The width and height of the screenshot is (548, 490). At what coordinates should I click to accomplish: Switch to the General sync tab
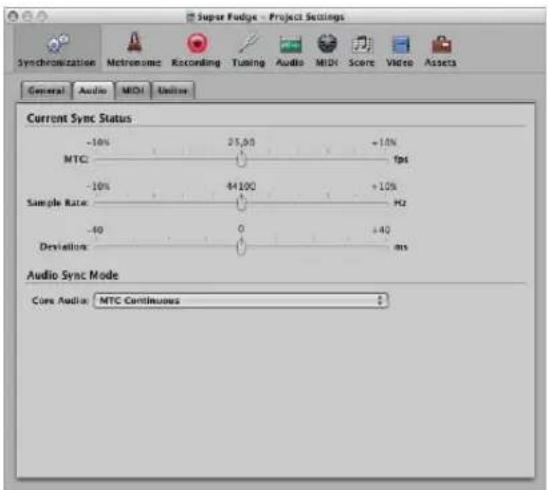pyautogui.click(x=46, y=91)
